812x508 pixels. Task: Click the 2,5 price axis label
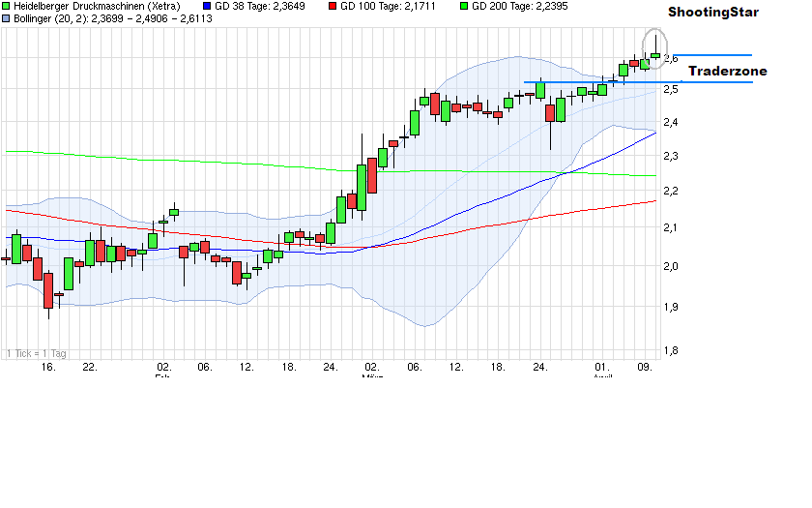coord(671,90)
